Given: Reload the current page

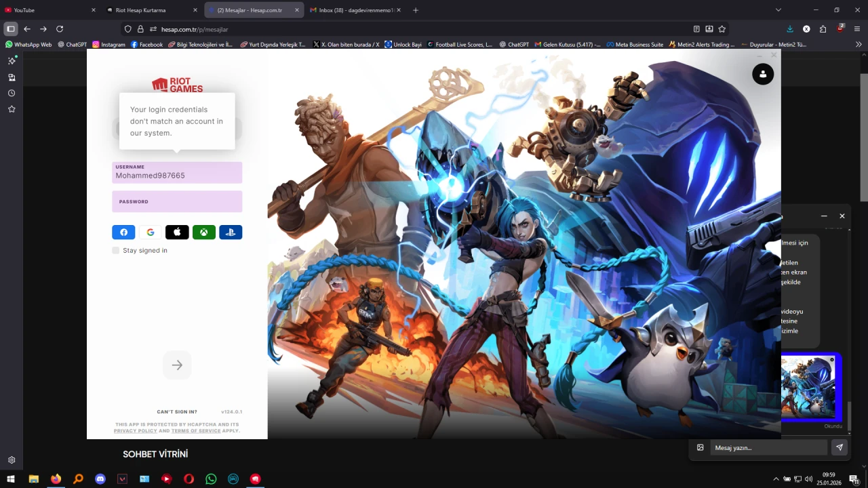Looking at the screenshot, I should click(60, 29).
